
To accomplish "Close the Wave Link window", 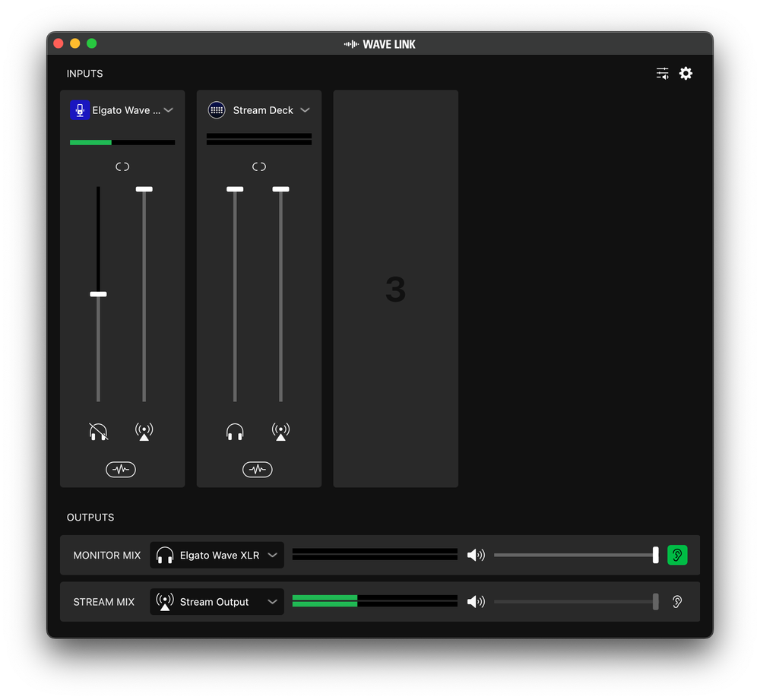I will (59, 43).
